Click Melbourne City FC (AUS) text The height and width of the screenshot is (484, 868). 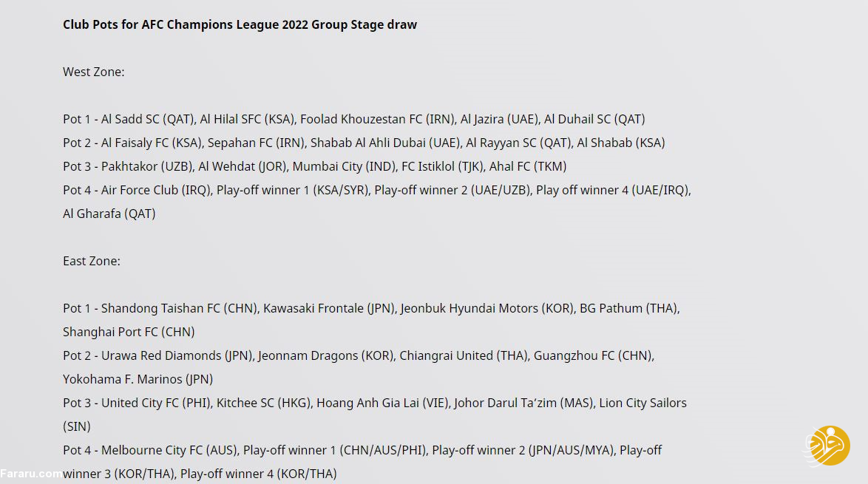pos(169,450)
